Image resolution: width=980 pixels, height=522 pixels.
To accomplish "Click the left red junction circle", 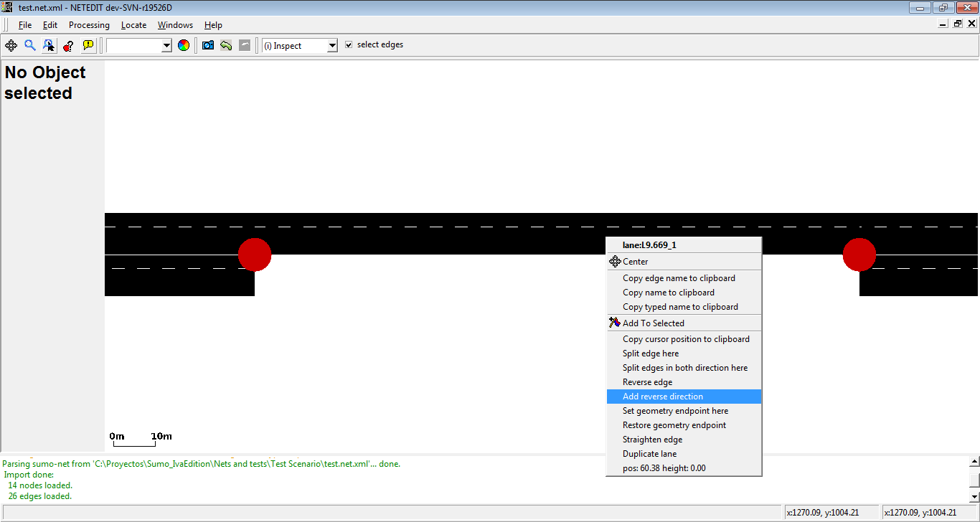I will click(x=255, y=255).
